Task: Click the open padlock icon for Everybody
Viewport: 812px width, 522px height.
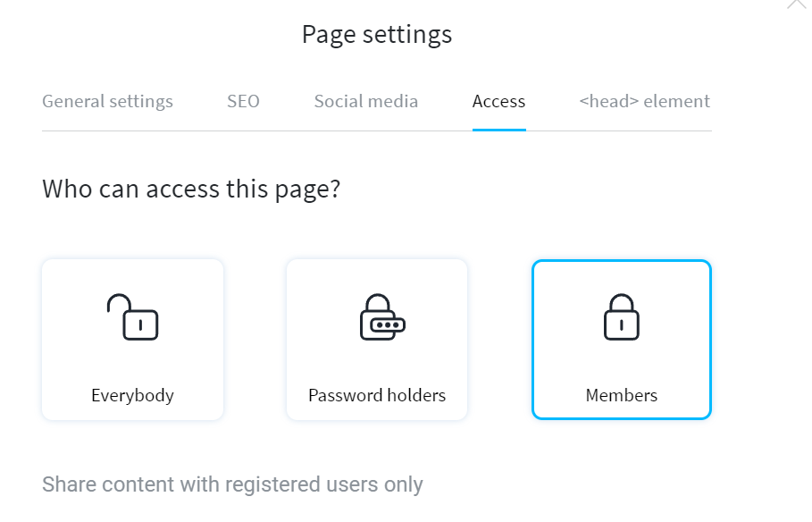Action: coord(132,316)
